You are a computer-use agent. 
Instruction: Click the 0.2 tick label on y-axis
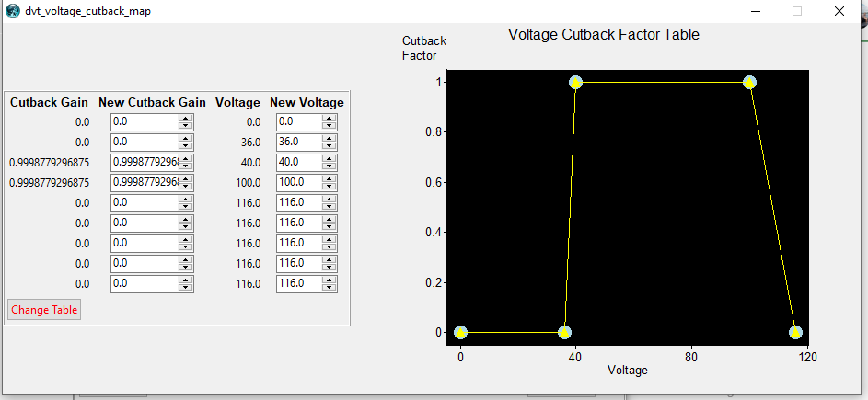click(433, 282)
